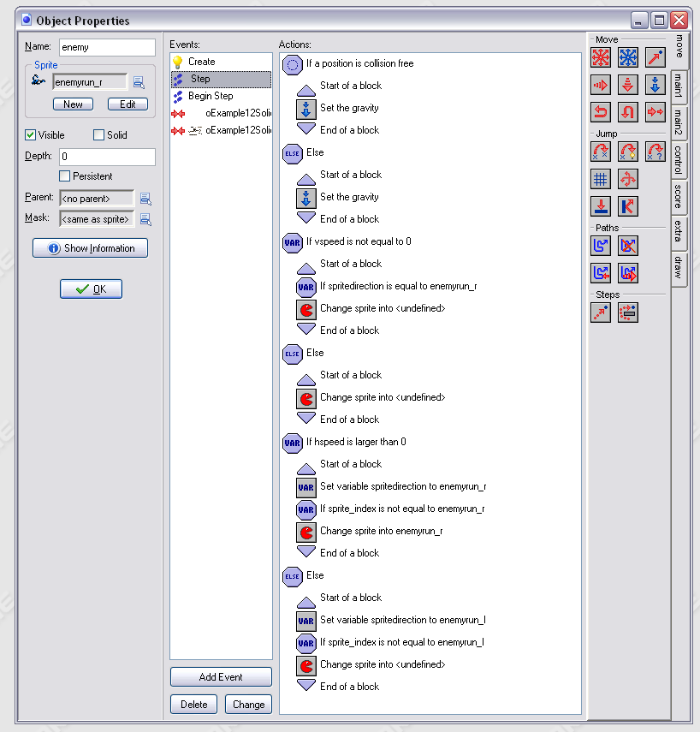Focus the Depth input field
The height and width of the screenshot is (732, 700).
(107, 157)
